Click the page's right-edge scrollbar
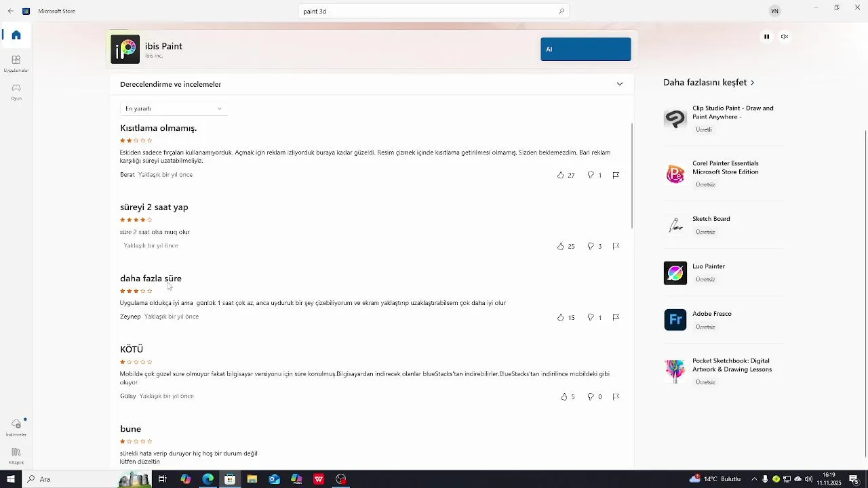This screenshot has height=488, width=868. click(865, 293)
